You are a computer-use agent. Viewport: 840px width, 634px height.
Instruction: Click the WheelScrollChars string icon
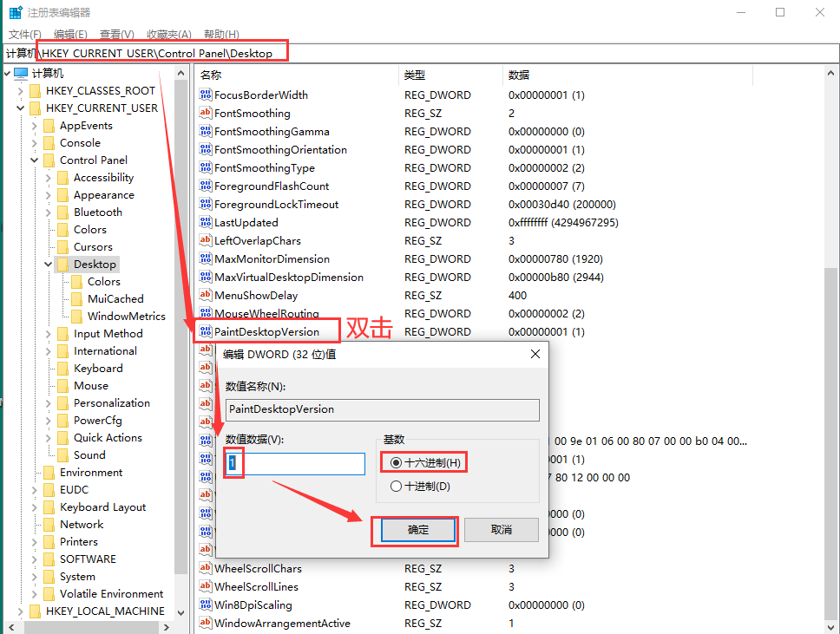(x=205, y=568)
